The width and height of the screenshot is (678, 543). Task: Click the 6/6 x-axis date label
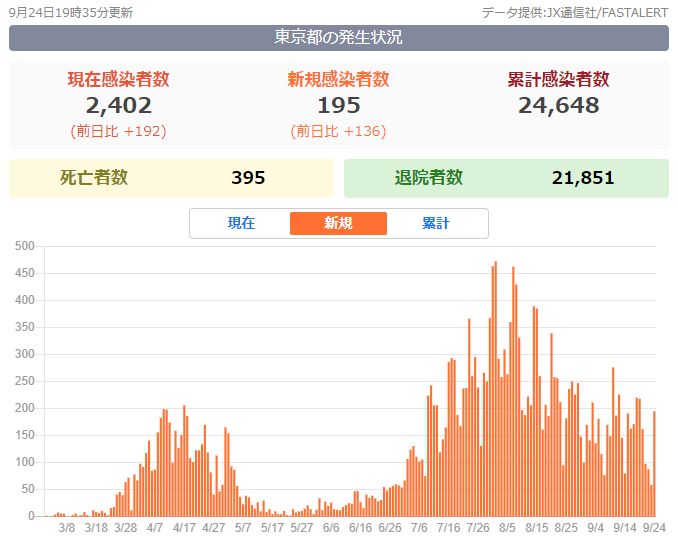click(x=331, y=528)
